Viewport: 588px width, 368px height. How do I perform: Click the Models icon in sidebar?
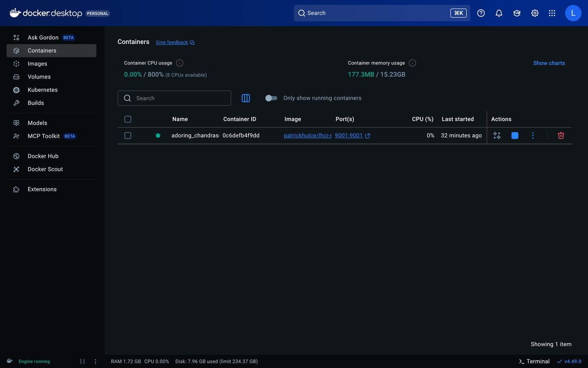click(17, 123)
